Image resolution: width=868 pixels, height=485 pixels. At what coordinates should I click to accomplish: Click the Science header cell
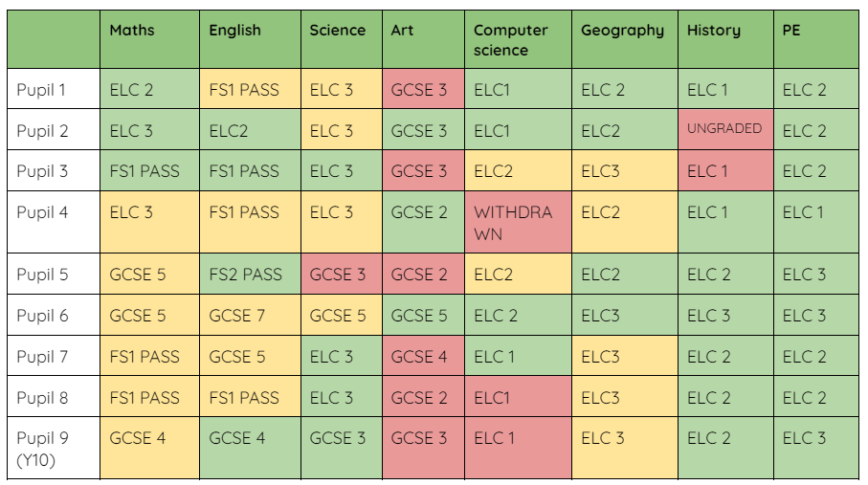[x=337, y=31]
